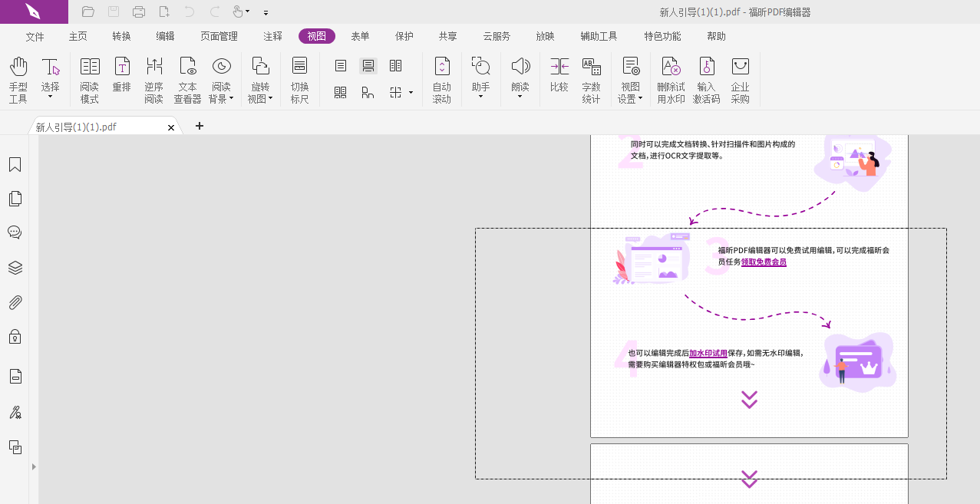980x504 pixels.
Task: Toggle the 切换标尺 ruler display
Action: 299,74
